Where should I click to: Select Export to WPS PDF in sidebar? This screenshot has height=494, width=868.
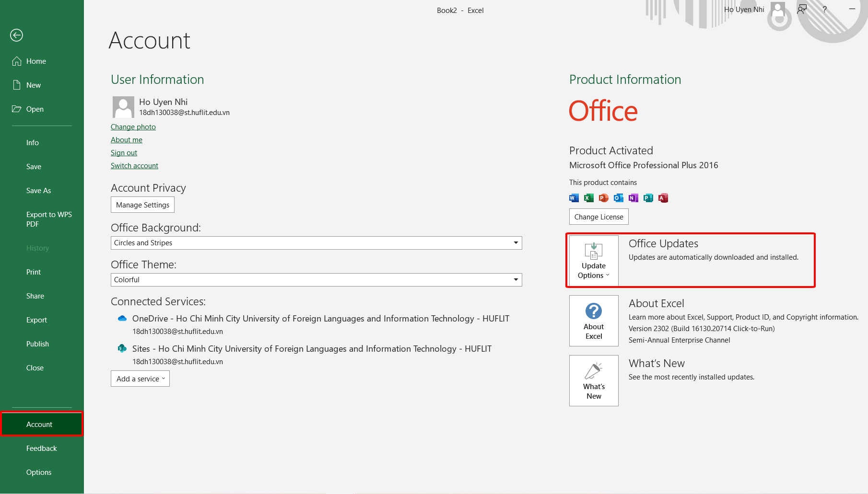pyautogui.click(x=48, y=219)
